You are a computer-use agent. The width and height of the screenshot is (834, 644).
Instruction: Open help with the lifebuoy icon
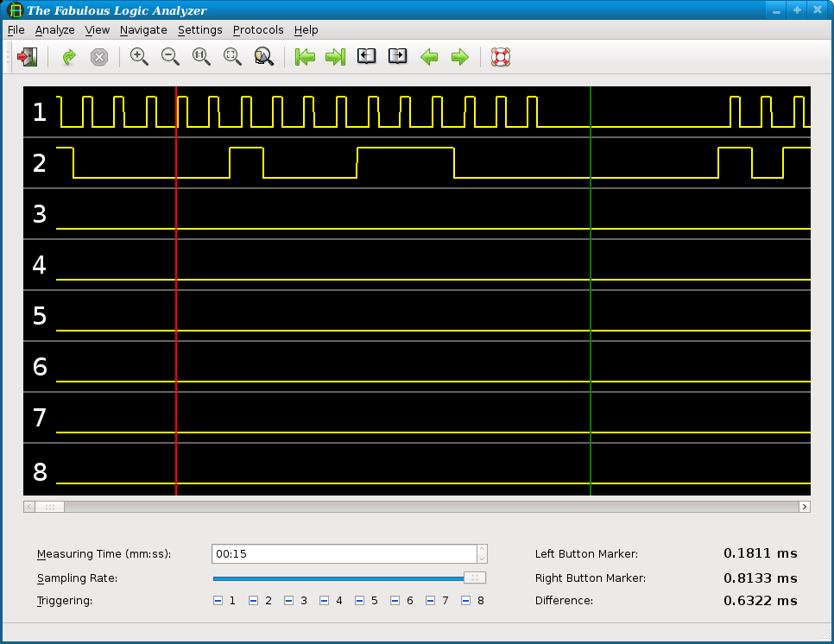pyautogui.click(x=501, y=57)
